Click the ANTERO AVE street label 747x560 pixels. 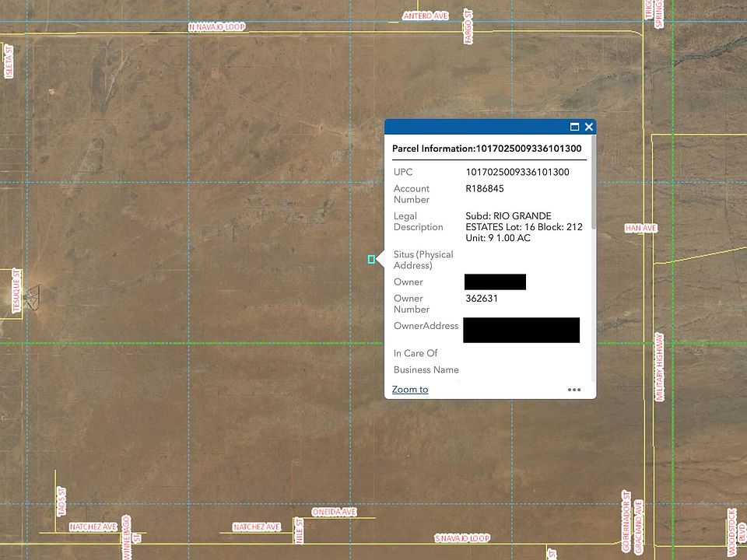pyautogui.click(x=426, y=16)
